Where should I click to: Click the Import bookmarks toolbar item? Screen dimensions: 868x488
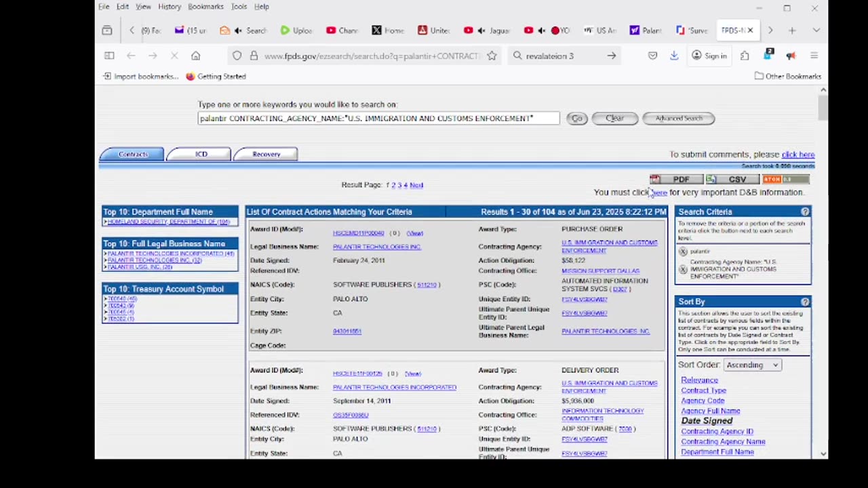click(x=140, y=77)
